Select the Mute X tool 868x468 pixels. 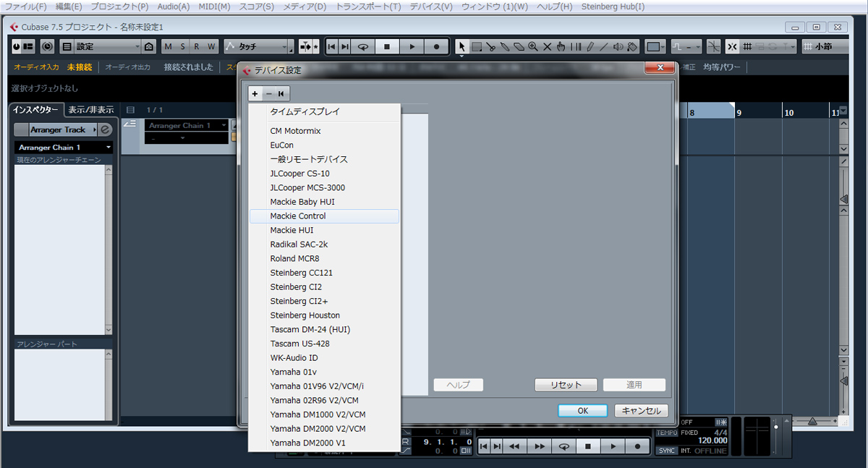click(x=548, y=46)
